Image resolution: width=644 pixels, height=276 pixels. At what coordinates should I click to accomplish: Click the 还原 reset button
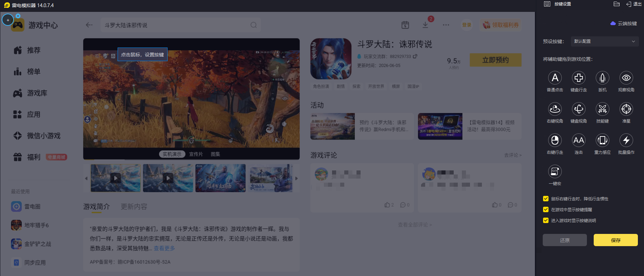pyautogui.click(x=565, y=240)
